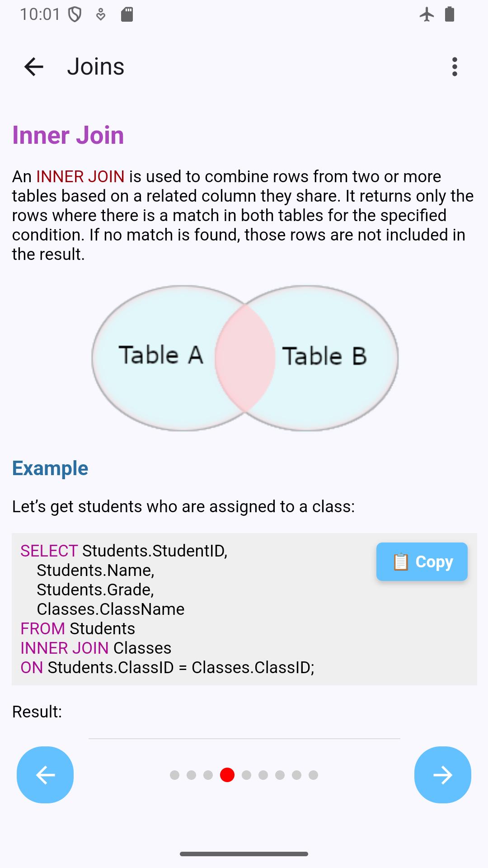488x868 pixels.
Task: Open the three-dot overflow menu
Action: pos(455,67)
